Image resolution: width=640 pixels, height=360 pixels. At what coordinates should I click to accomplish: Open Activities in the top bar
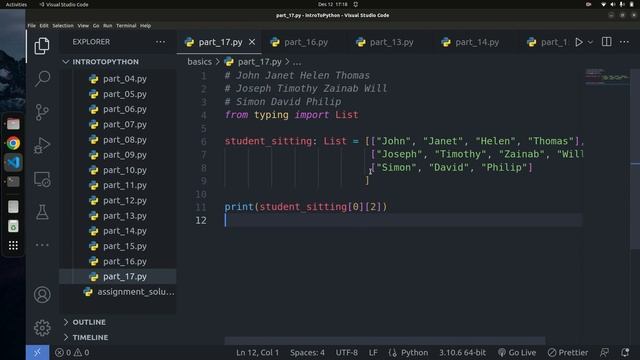pyautogui.click(x=16, y=4)
